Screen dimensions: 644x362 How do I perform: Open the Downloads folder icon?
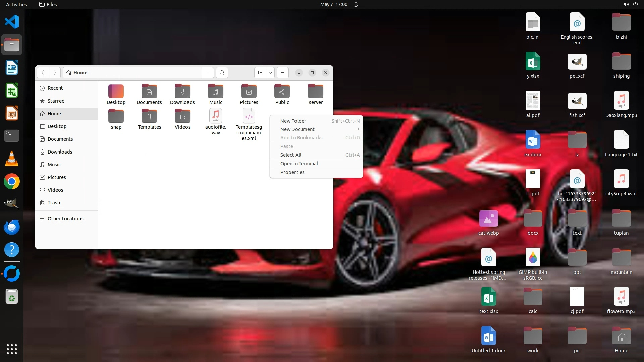tap(182, 92)
